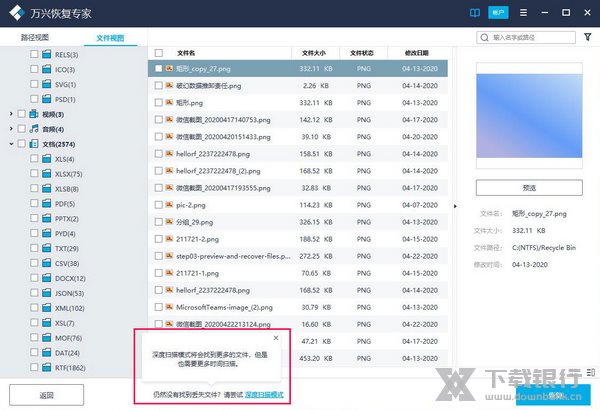Sort by 文件状态 column header
Image resolution: width=600 pixels, height=410 pixels.
pos(362,53)
